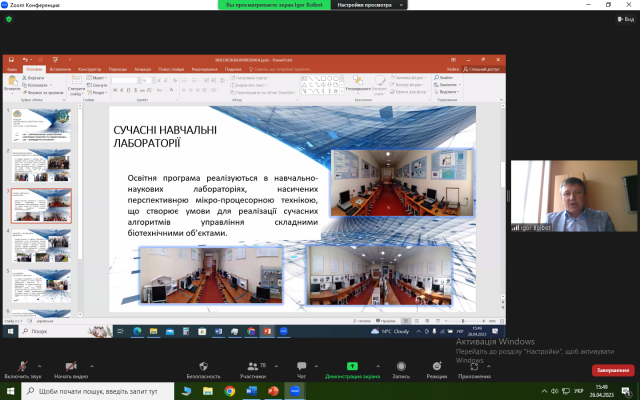Turn on camera with Начать видео
This screenshot has width=640, height=400.
pyautogui.click(x=71, y=370)
